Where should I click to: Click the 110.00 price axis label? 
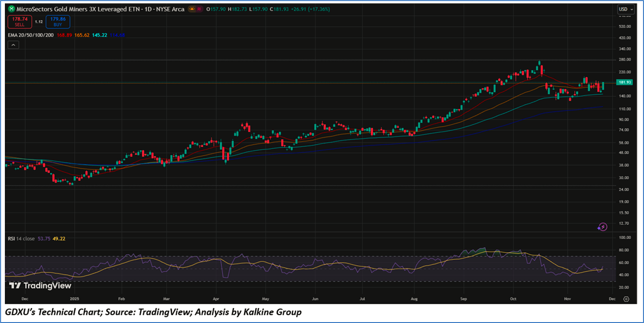pos(624,109)
